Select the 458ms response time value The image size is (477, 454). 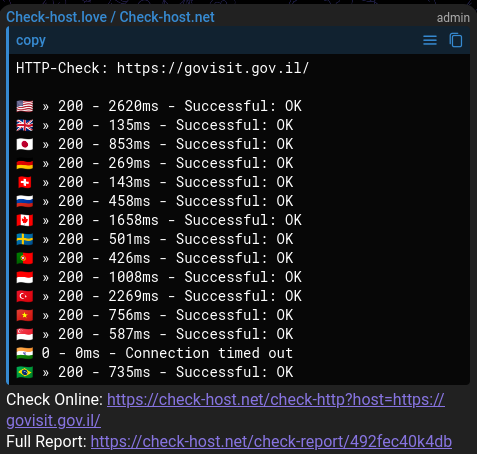click(x=129, y=201)
